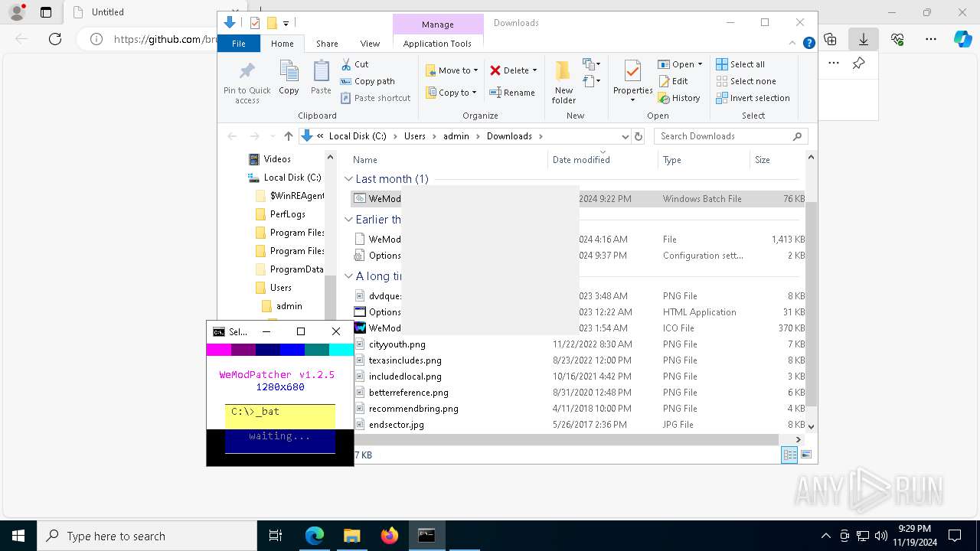Collapse the Last month group
Viewport: 980px width, 551px height.
(348, 179)
